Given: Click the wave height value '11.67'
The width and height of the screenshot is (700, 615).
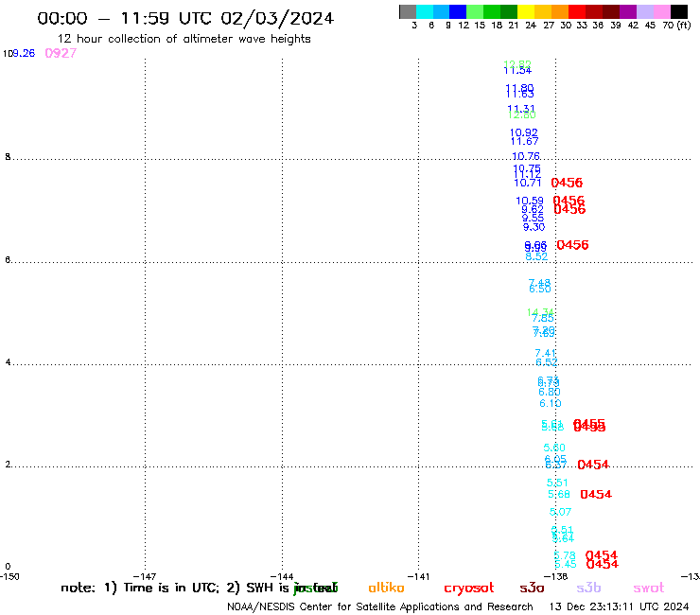Looking at the screenshot, I should pyautogui.click(x=525, y=142).
